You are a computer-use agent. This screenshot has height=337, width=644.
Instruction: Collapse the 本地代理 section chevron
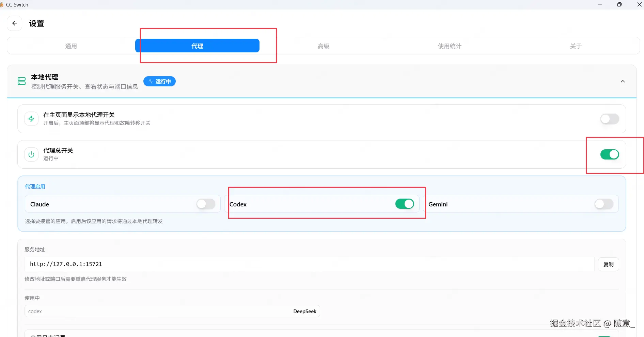[623, 81]
